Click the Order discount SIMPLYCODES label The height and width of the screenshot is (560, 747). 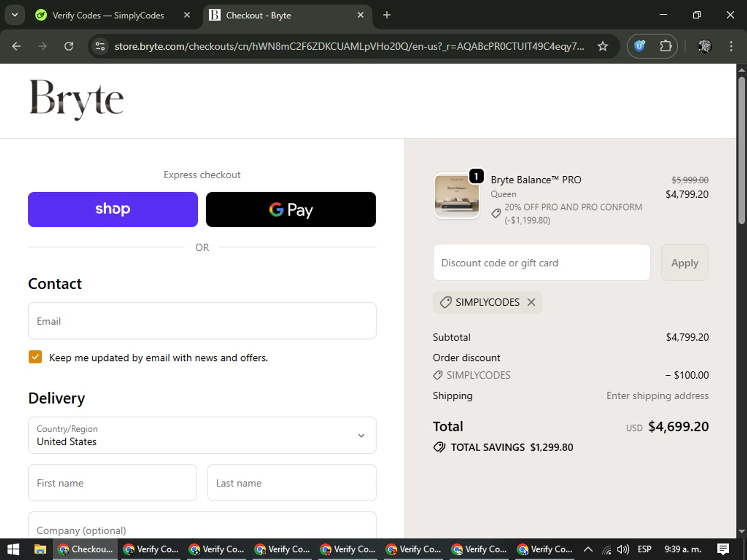pyautogui.click(x=478, y=375)
